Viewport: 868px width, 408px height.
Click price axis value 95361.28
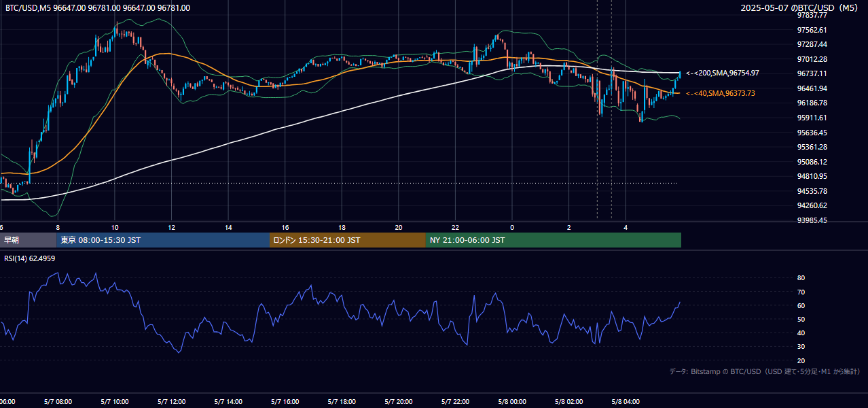pyautogui.click(x=812, y=147)
